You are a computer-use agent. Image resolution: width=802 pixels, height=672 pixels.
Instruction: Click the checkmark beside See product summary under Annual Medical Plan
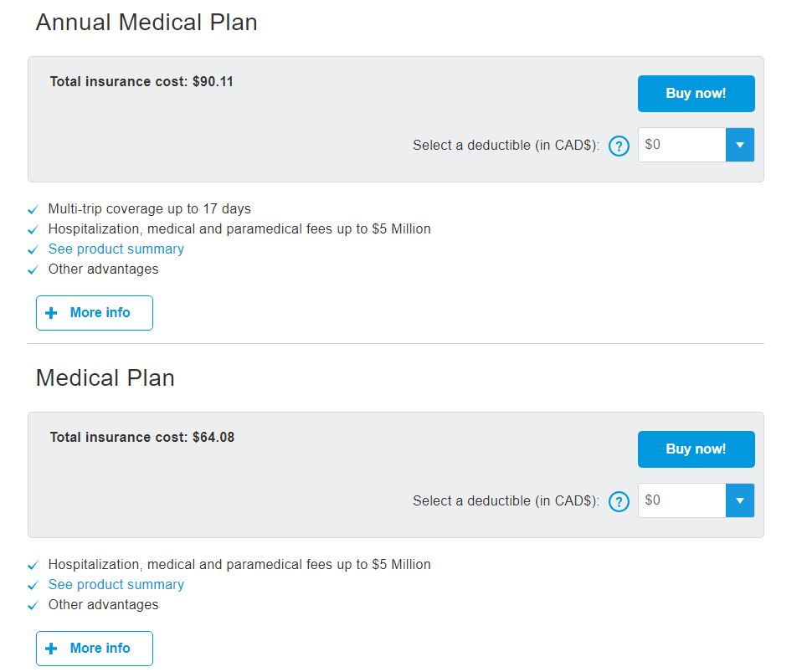33,249
